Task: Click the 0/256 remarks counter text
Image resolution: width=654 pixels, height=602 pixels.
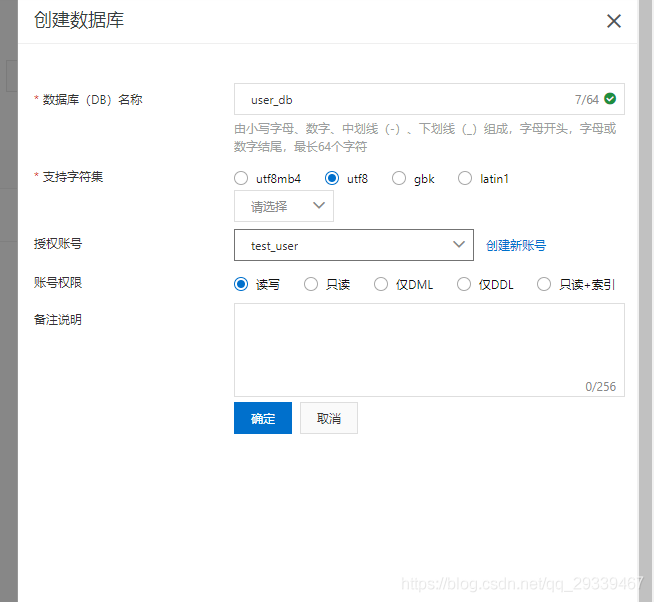Action: 600,387
